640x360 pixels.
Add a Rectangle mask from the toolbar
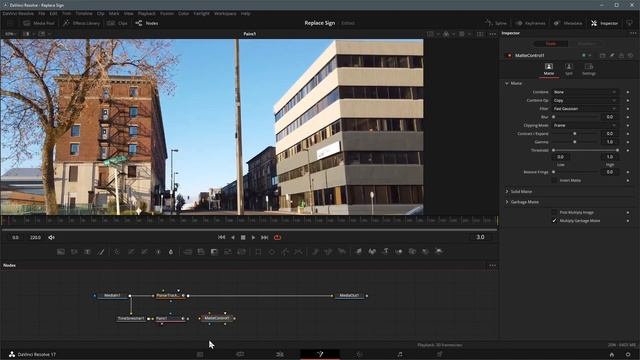click(258, 252)
